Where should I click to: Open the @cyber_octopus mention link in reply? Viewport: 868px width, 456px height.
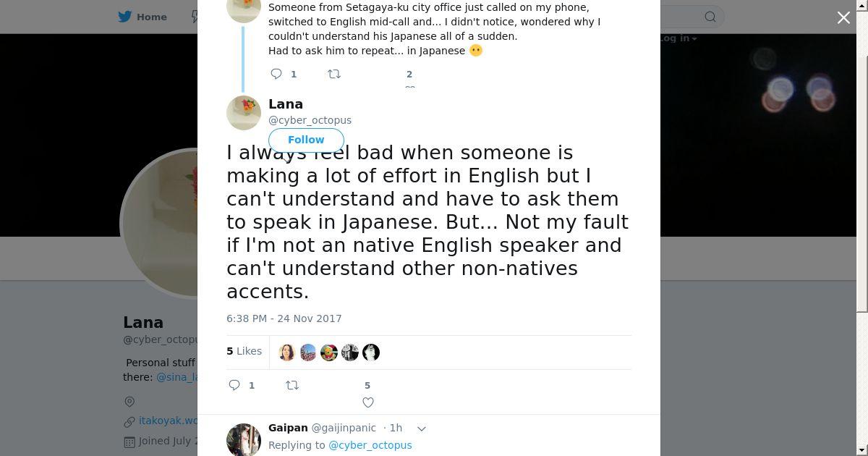click(370, 445)
